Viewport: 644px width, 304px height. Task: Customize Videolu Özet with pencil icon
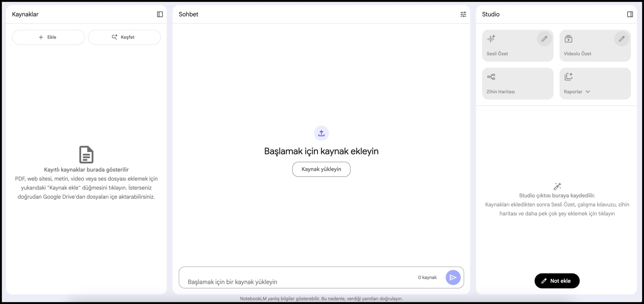pos(622,39)
